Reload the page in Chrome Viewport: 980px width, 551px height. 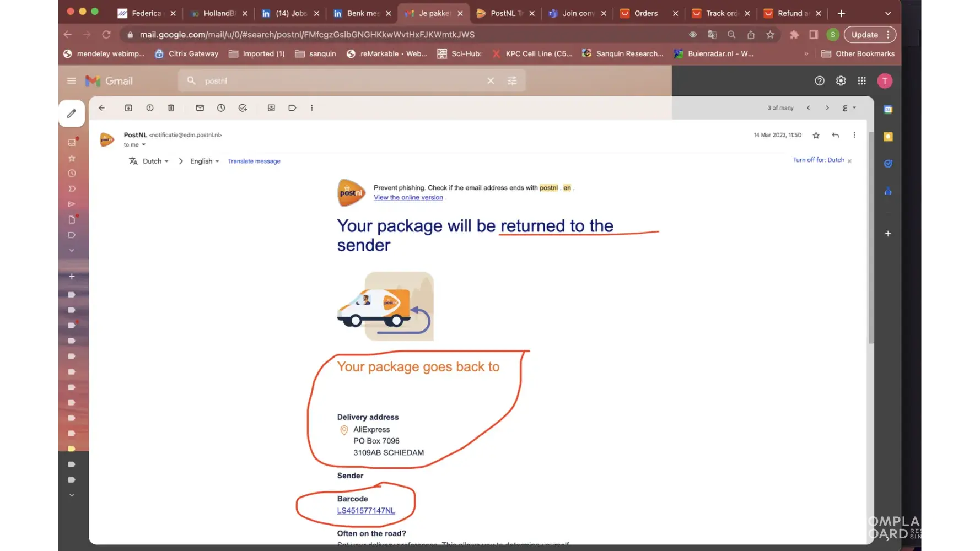[106, 35]
